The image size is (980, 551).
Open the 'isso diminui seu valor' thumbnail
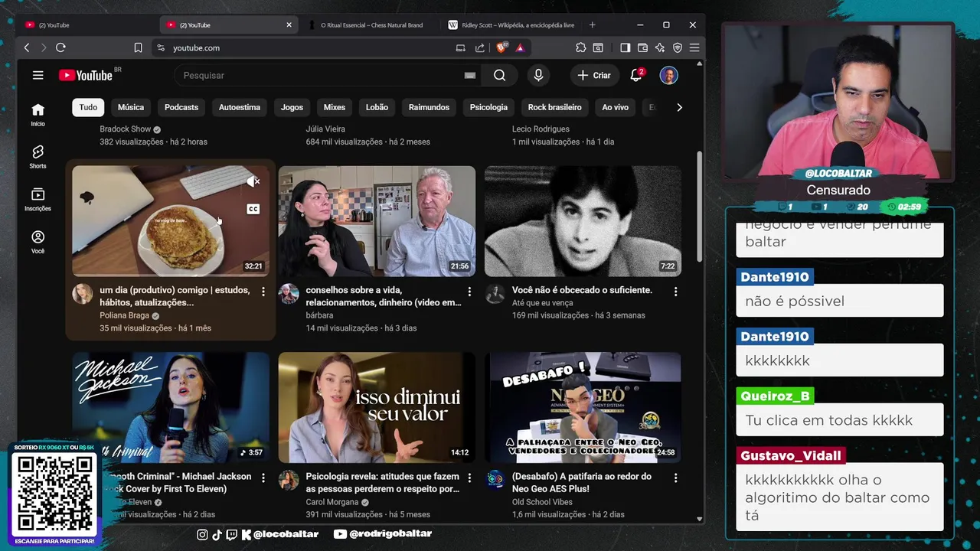point(377,407)
